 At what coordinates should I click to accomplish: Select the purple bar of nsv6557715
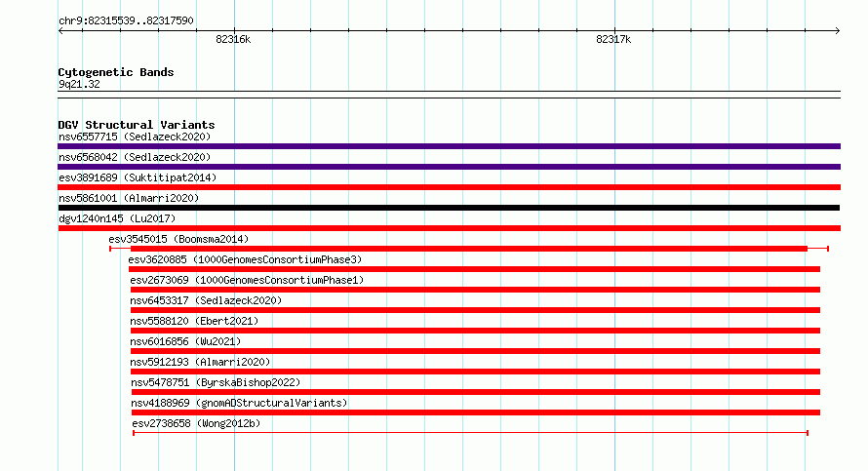[449, 146]
